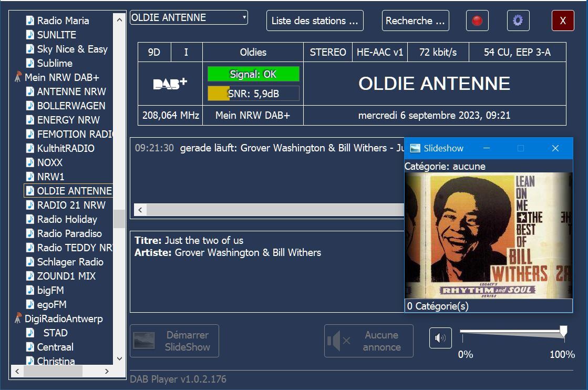Screen dimensions: 588x390
Task: Click the note icon beside ZOUND1 MIX
Action: 30,275
